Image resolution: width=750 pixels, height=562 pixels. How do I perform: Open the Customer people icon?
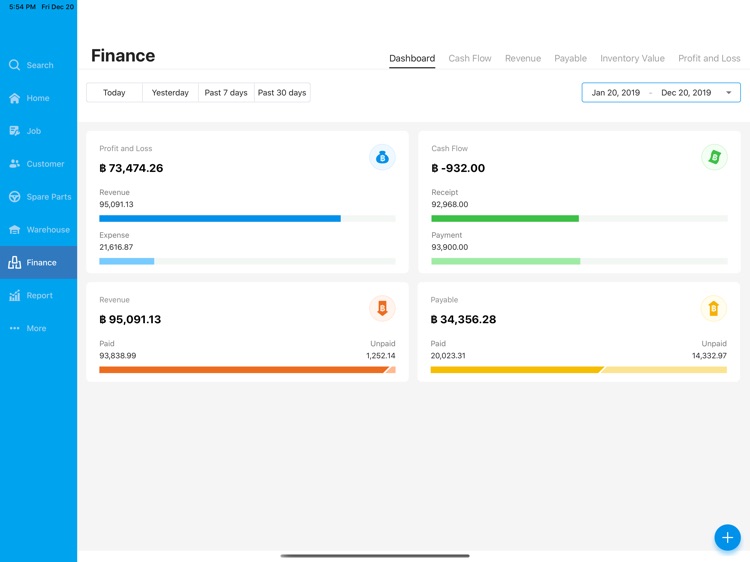(14, 164)
